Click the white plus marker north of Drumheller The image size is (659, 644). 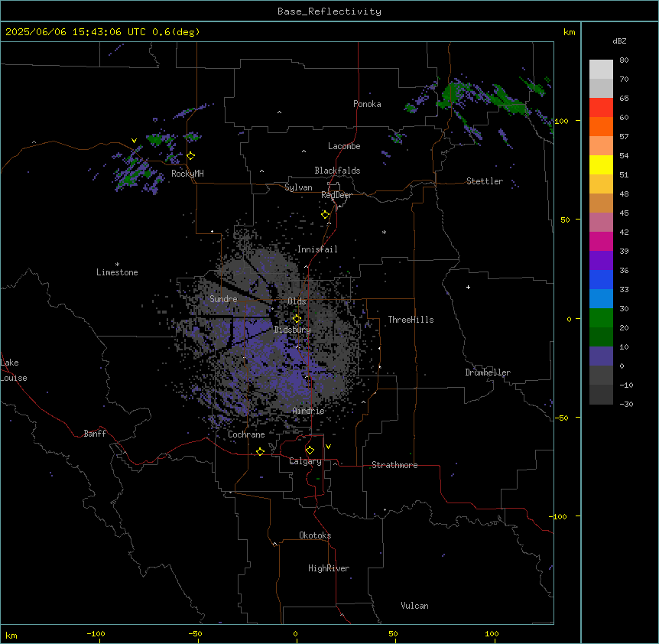click(468, 287)
